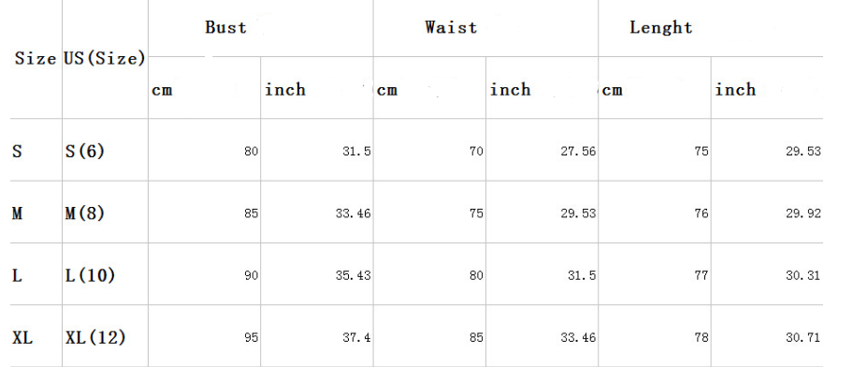868x367 pixels.
Task: Click the Size header cell
Action: (36, 58)
